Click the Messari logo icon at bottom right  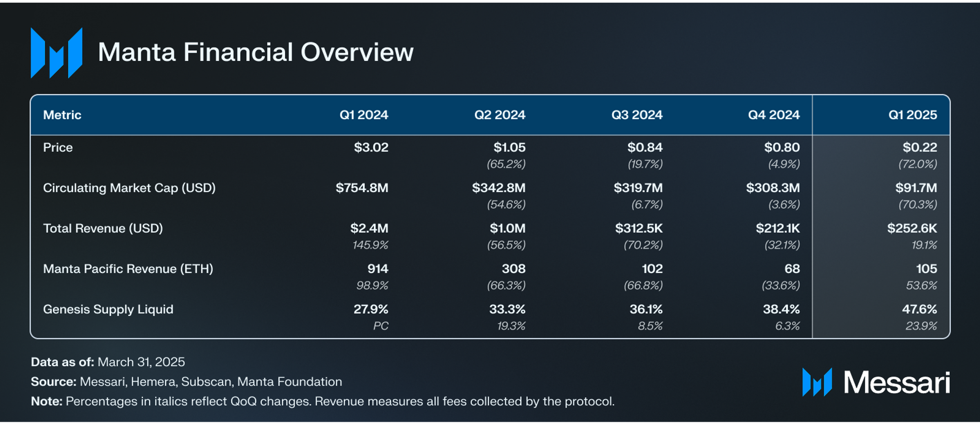(x=817, y=382)
